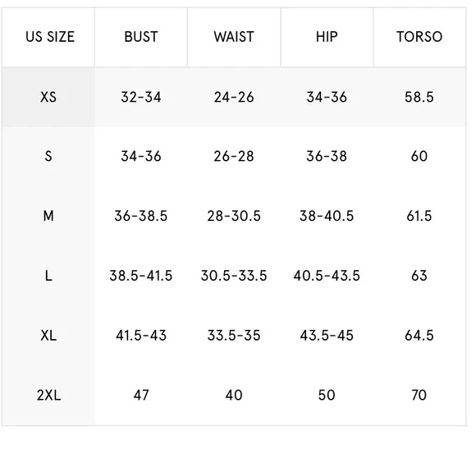Image resolution: width=476 pixels, height=476 pixels.
Task: Click the WAIST column header
Action: click(x=234, y=37)
